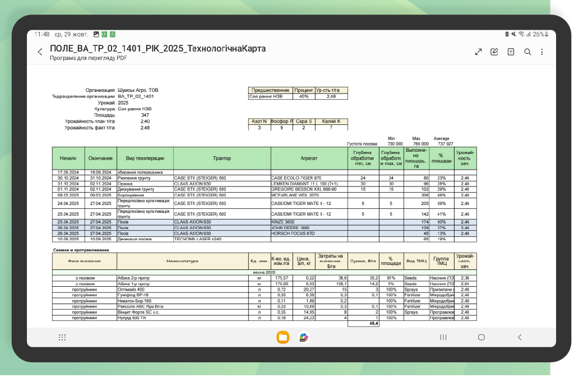
Task: Tap the system back navigation arrow
Action: pyautogui.click(x=520, y=337)
